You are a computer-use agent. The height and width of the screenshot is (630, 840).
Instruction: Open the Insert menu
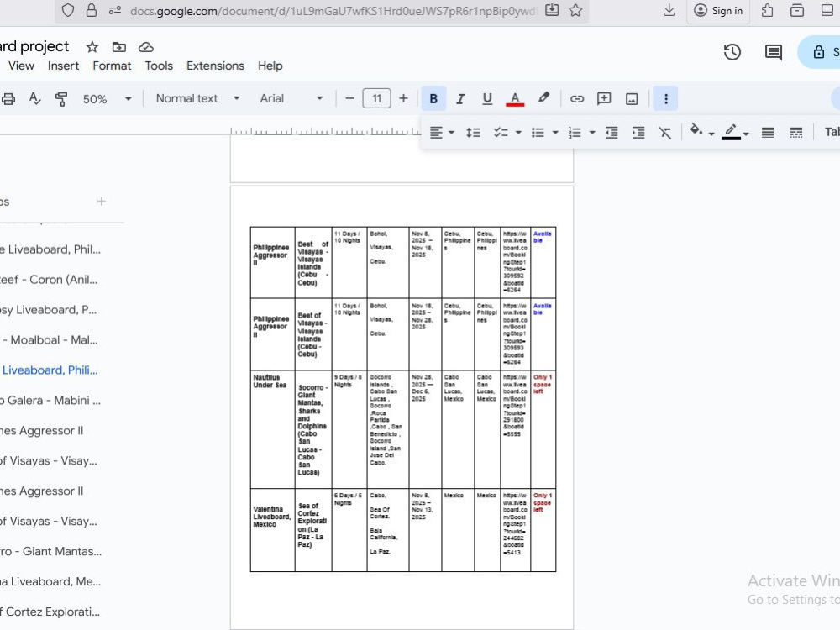click(x=63, y=66)
